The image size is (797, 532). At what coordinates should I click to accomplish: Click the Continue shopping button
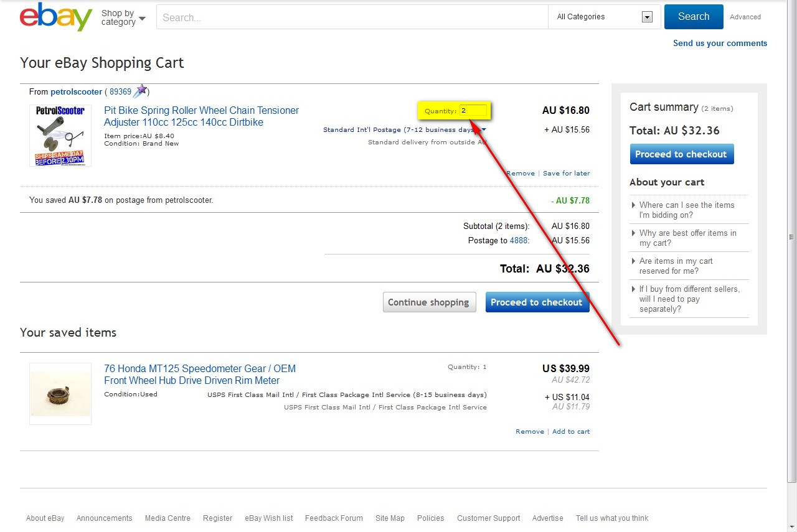pyautogui.click(x=429, y=302)
